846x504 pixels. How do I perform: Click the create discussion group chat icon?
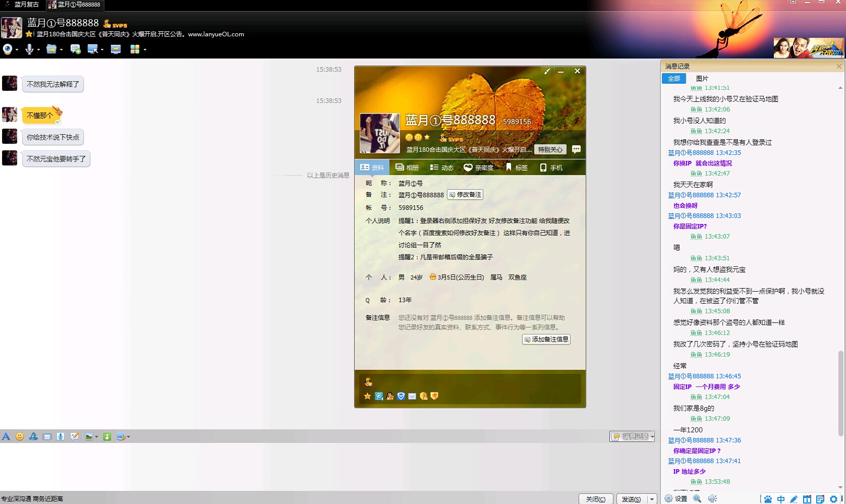click(x=75, y=49)
